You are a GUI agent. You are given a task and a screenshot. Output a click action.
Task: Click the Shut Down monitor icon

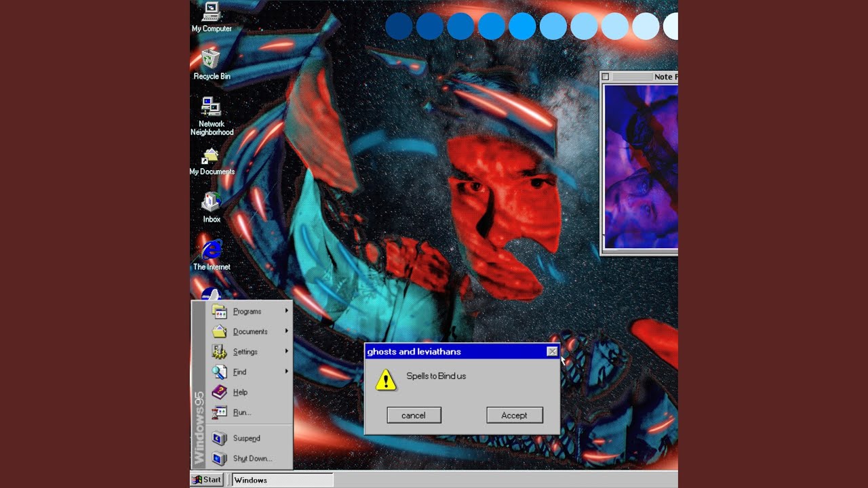(x=219, y=458)
